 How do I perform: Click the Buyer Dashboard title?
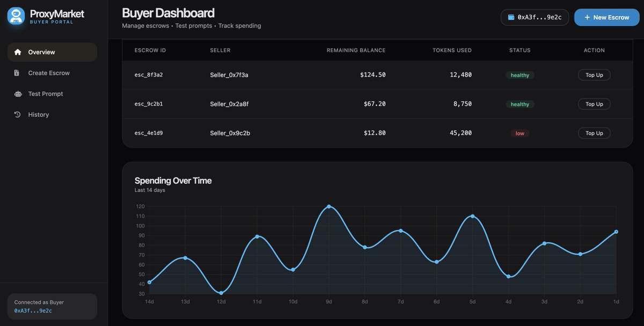[168, 13]
